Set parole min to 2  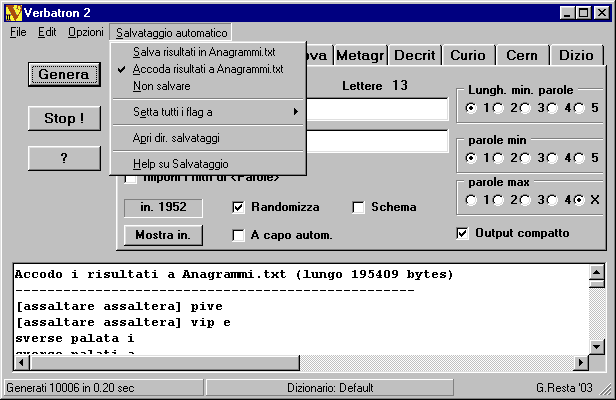click(498, 158)
